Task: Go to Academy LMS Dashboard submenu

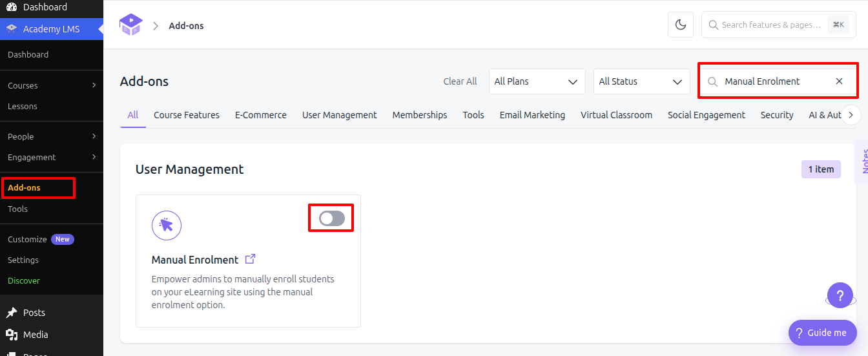Action: pos(28,54)
